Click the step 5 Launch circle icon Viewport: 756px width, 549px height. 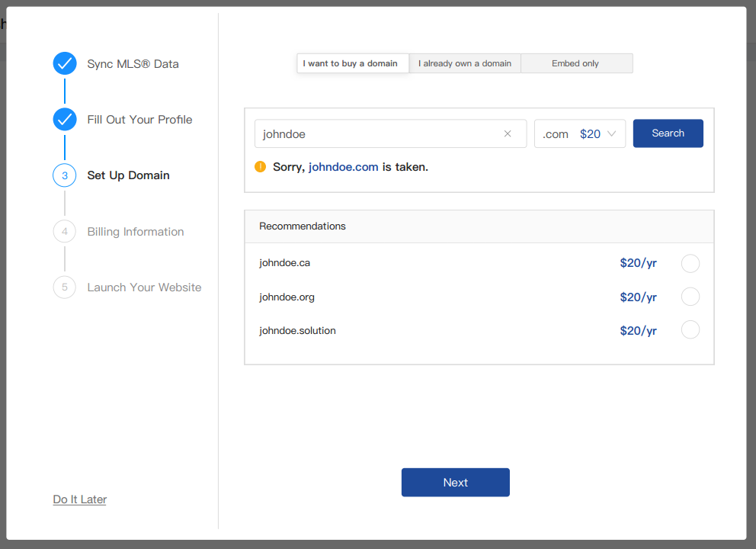[65, 287]
